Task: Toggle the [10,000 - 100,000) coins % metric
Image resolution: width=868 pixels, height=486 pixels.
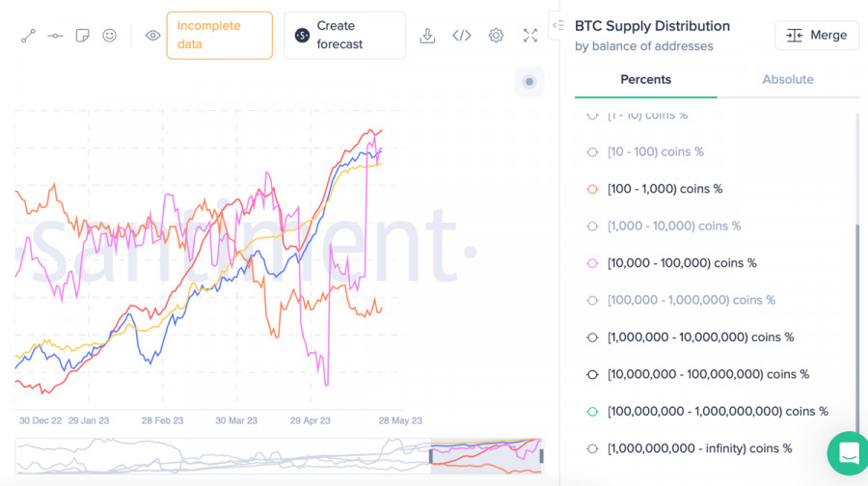Action: tap(681, 263)
